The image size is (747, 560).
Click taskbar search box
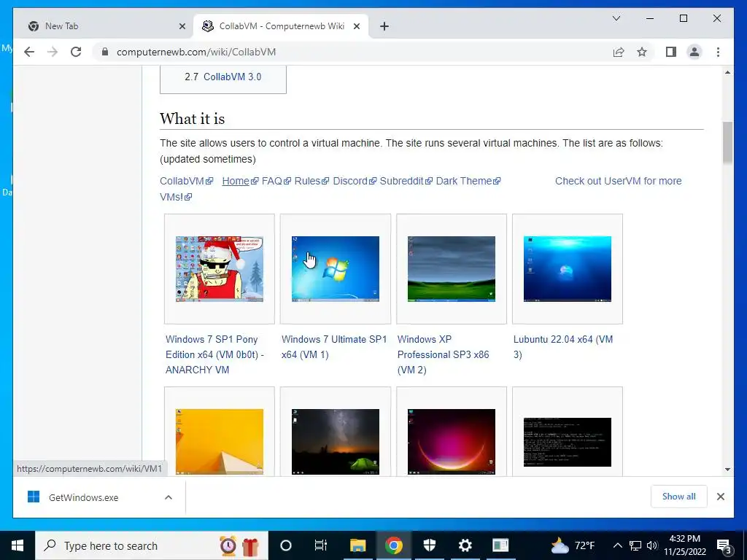pyautogui.click(x=152, y=545)
